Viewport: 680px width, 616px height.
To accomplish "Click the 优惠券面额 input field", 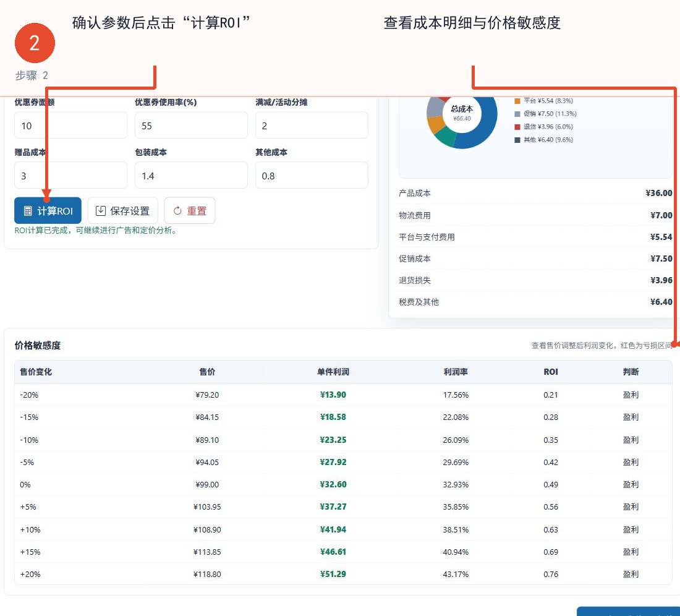I will (x=71, y=126).
